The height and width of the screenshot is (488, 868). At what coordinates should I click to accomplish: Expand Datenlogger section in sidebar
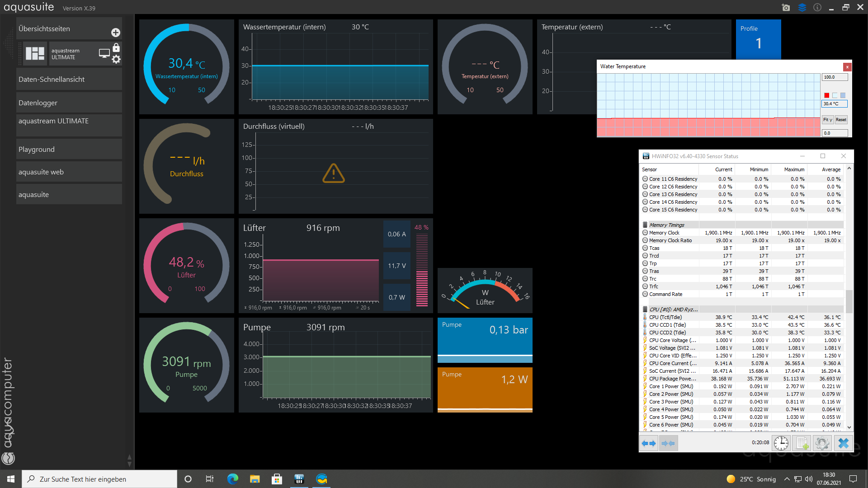[69, 103]
